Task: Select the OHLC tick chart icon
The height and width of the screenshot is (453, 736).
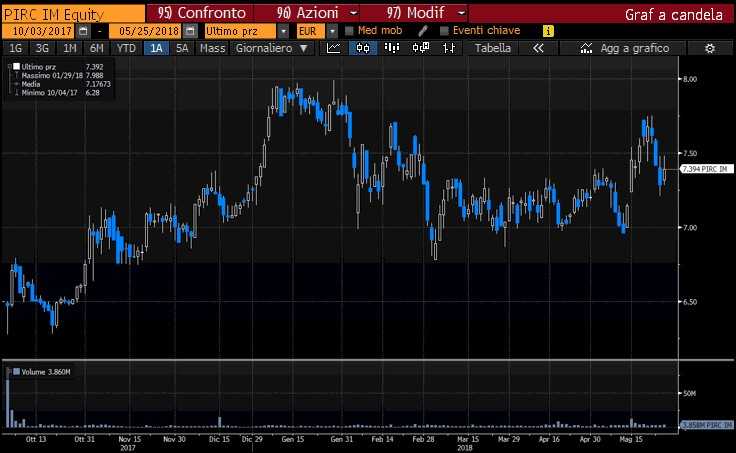Action: coord(449,48)
